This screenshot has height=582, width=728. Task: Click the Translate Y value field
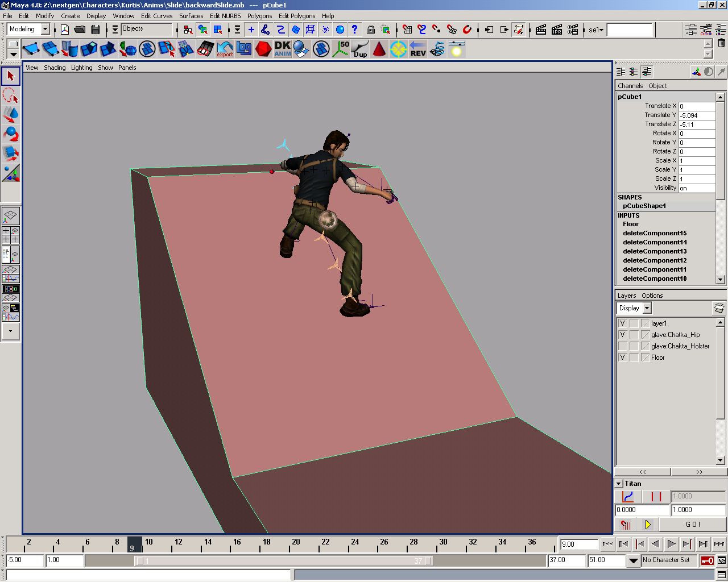696,115
